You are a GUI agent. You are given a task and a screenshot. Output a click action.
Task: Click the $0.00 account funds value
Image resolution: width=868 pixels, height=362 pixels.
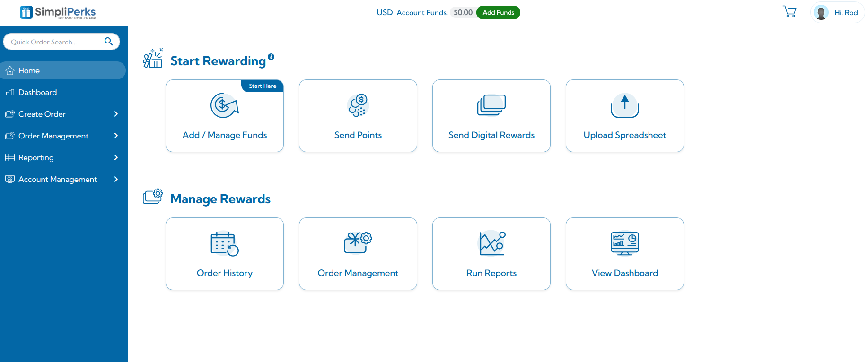point(463,13)
